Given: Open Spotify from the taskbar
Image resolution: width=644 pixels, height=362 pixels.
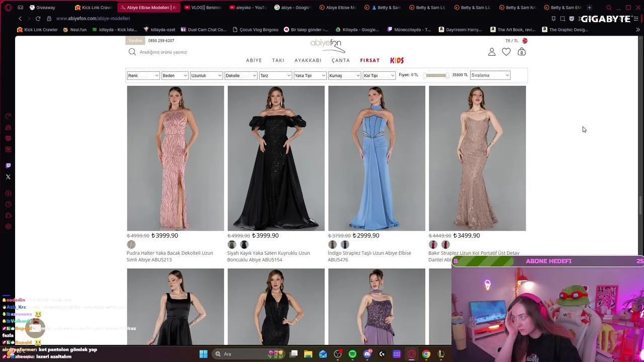Looking at the screenshot, I should pyautogui.click(x=352, y=354).
